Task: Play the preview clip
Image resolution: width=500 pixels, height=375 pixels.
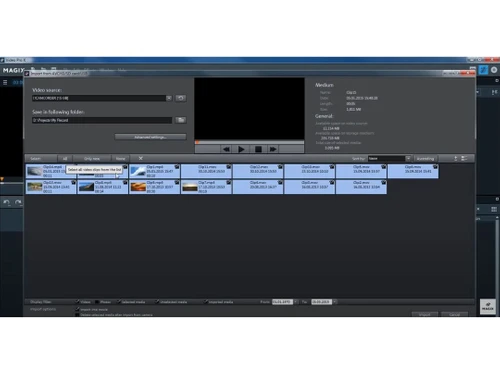Action: tap(242, 149)
